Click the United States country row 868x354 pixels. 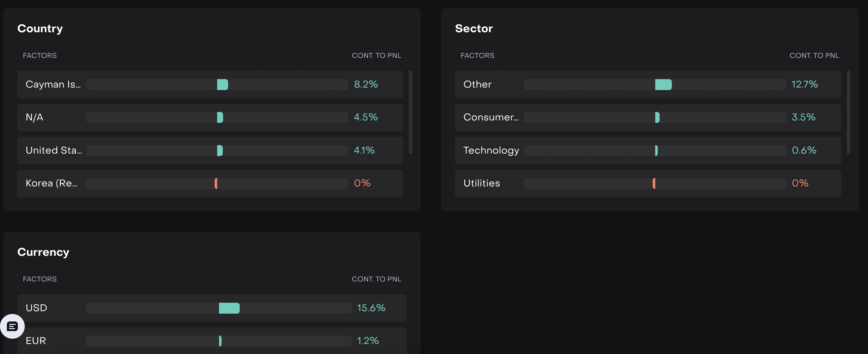coord(54,150)
